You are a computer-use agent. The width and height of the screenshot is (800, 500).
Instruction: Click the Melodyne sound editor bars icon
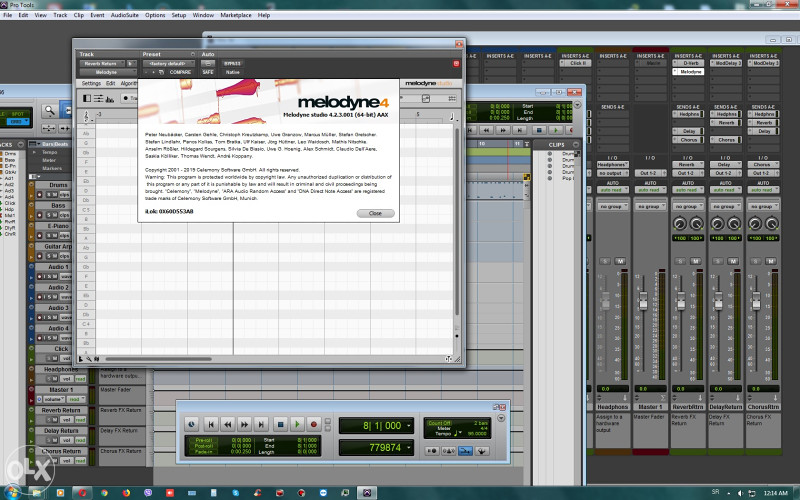(x=109, y=98)
